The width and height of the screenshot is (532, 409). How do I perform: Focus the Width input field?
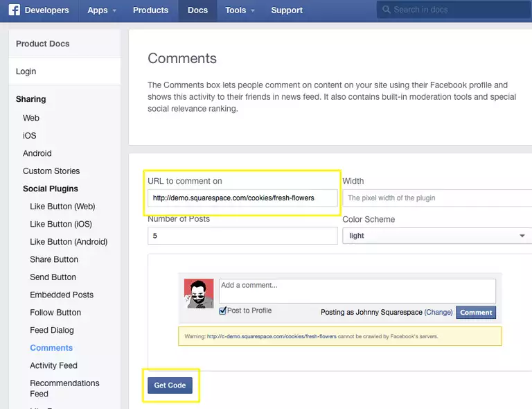[437, 198]
